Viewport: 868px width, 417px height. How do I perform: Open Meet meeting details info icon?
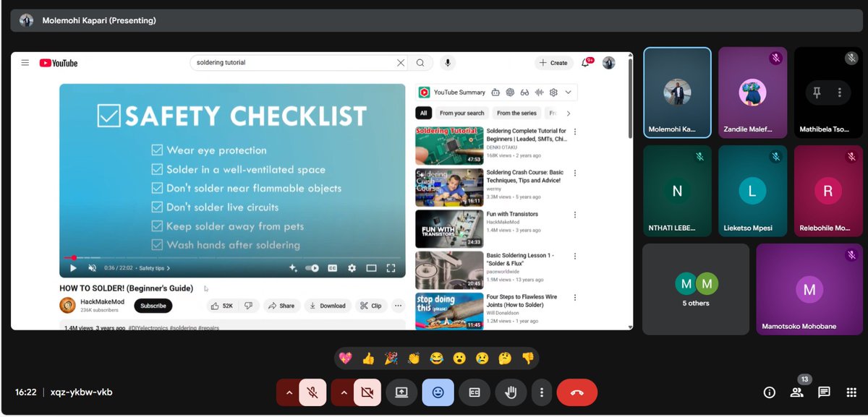(770, 392)
